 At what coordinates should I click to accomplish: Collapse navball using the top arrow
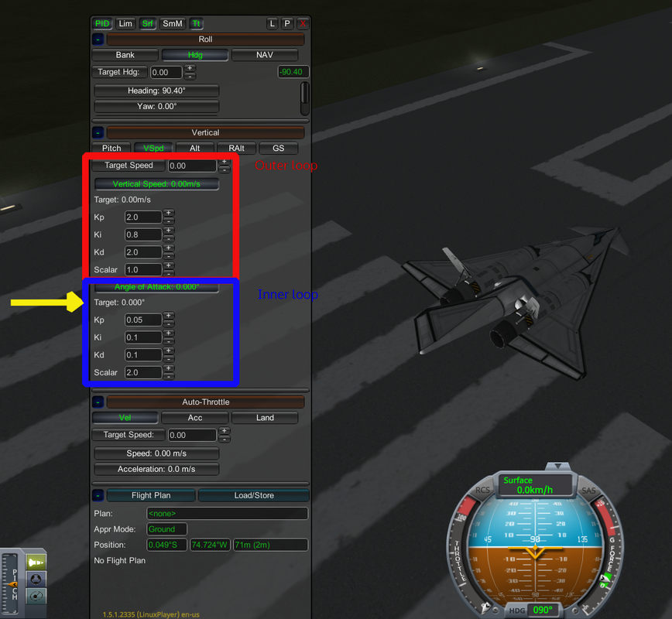point(557,466)
